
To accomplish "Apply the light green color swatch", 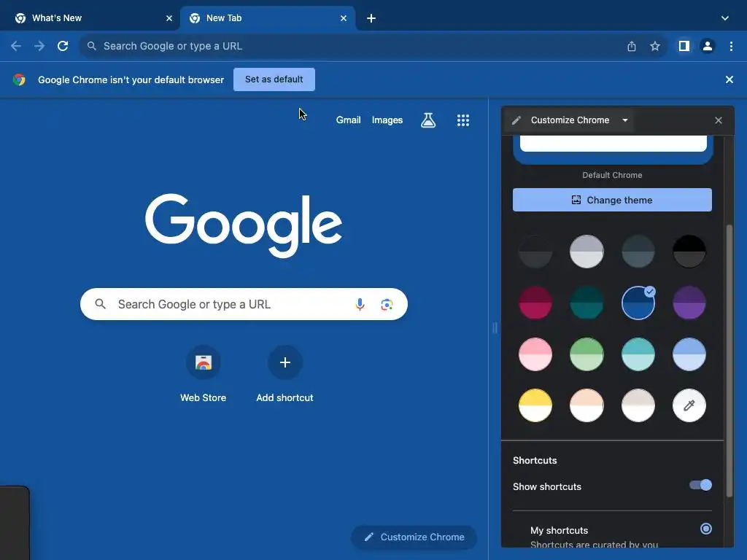I will [587, 354].
